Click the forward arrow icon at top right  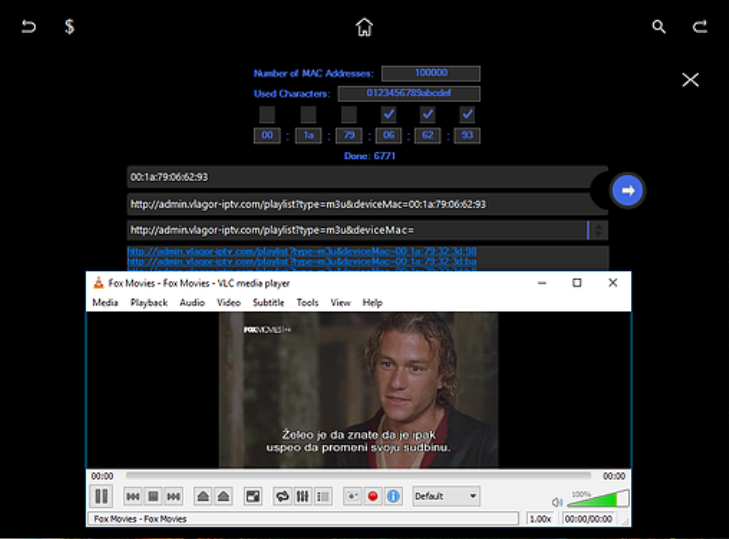(x=700, y=27)
